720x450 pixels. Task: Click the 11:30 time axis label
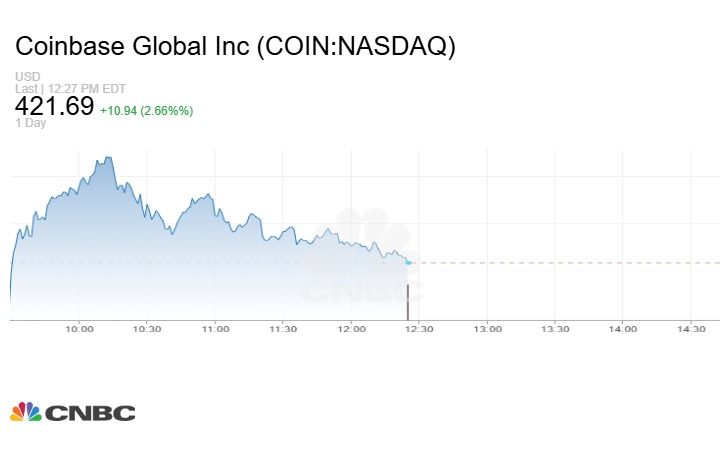284,330
